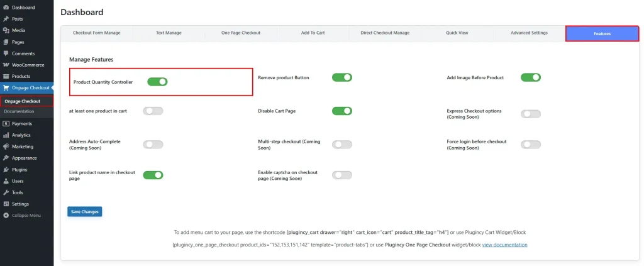
Task: Open the Payments menu label
Action: point(22,123)
